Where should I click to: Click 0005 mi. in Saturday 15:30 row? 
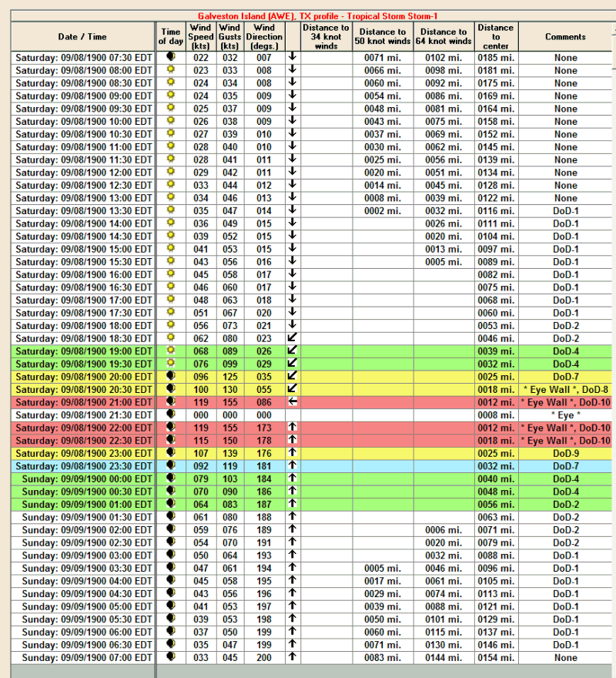[444, 262]
